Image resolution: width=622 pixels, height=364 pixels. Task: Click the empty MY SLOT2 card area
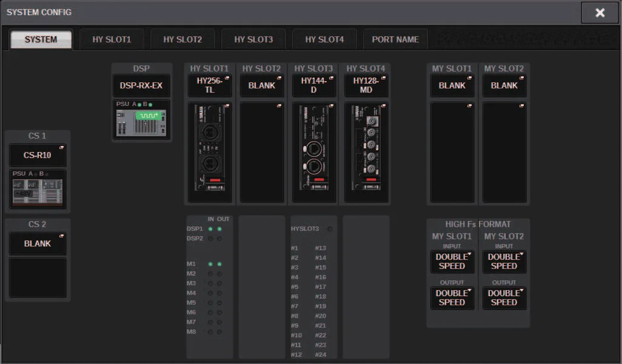tap(504, 152)
